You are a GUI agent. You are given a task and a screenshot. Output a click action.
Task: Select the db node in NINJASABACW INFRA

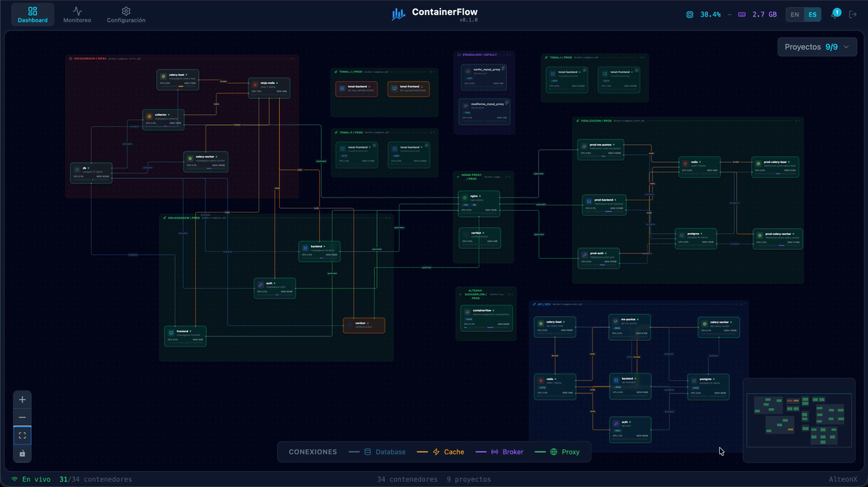pyautogui.click(x=91, y=171)
